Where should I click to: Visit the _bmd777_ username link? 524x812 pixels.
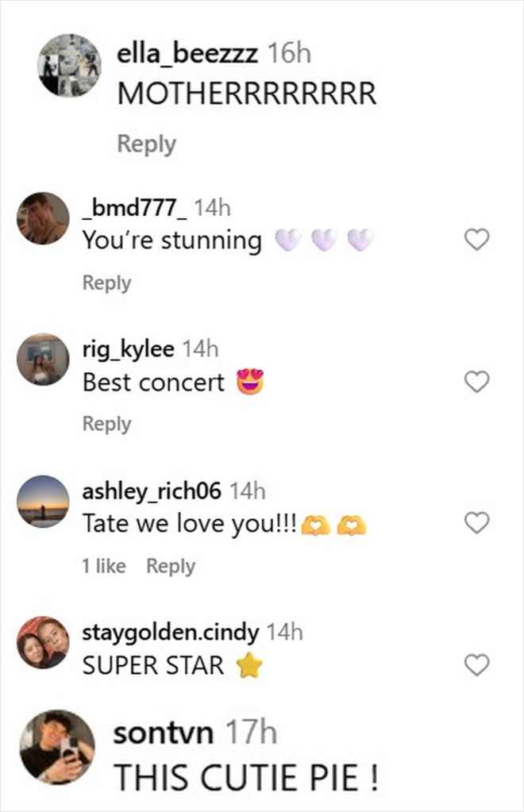click(135, 208)
